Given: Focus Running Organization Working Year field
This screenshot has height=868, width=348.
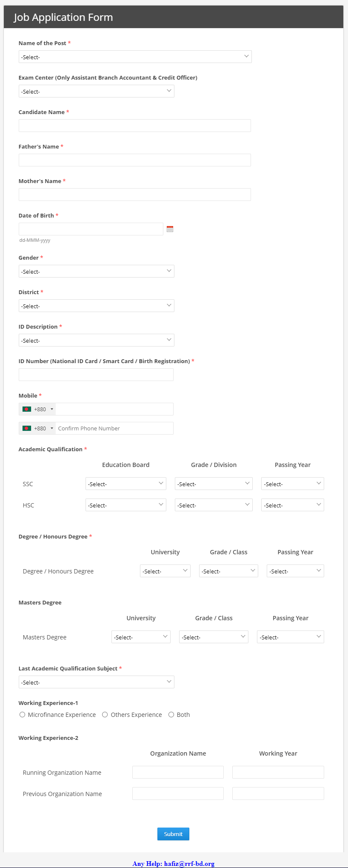Looking at the screenshot, I should (278, 772).
